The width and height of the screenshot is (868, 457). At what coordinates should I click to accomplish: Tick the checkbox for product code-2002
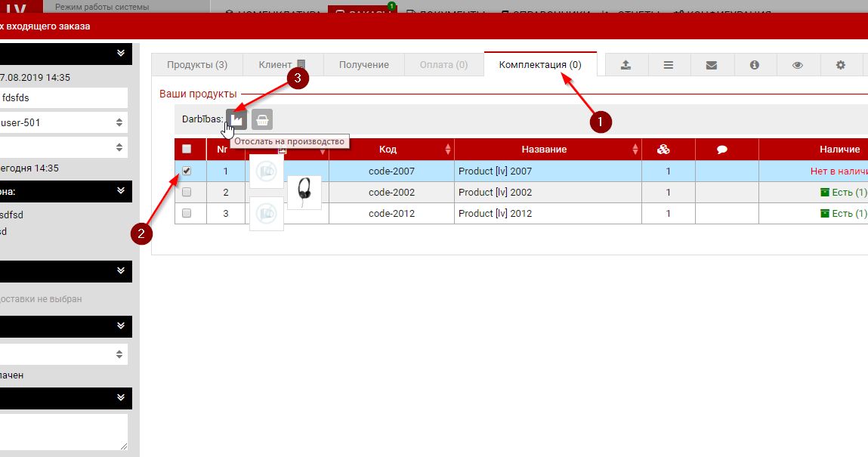click(x=187, y=193)
